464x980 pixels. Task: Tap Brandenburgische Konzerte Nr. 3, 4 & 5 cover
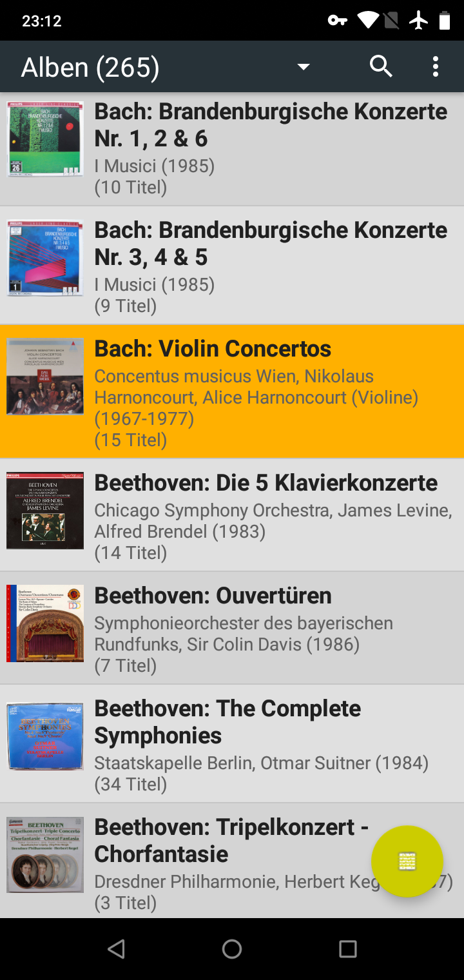[x=45, y=258]
